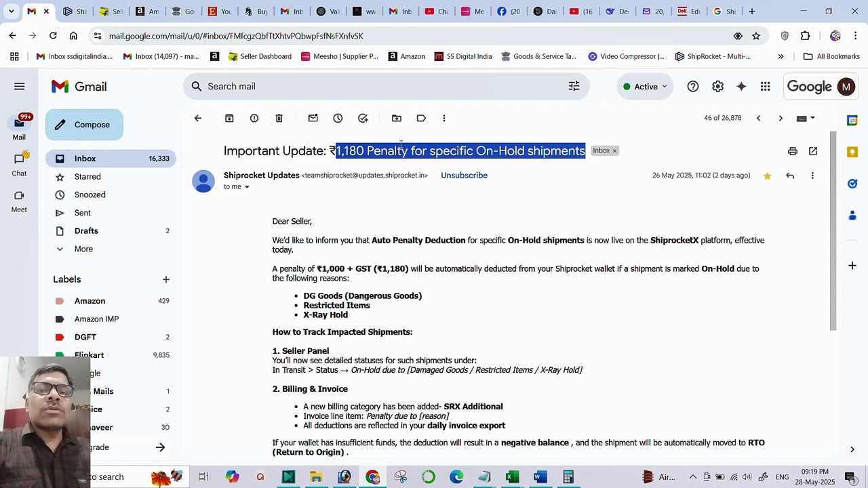This screenshot has width=868, height=488.
Task: Print this email conversation
Action: (x=792, y=151)
